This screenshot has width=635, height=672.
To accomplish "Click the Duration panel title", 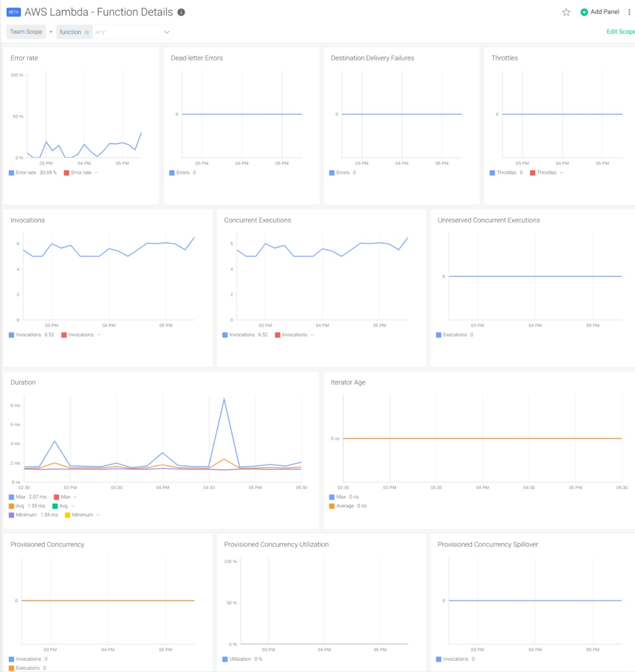I will [x=23, y=382].
